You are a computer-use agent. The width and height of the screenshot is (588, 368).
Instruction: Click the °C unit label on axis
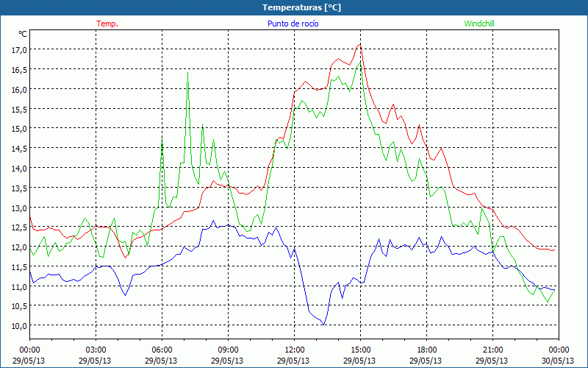[23, 34]
